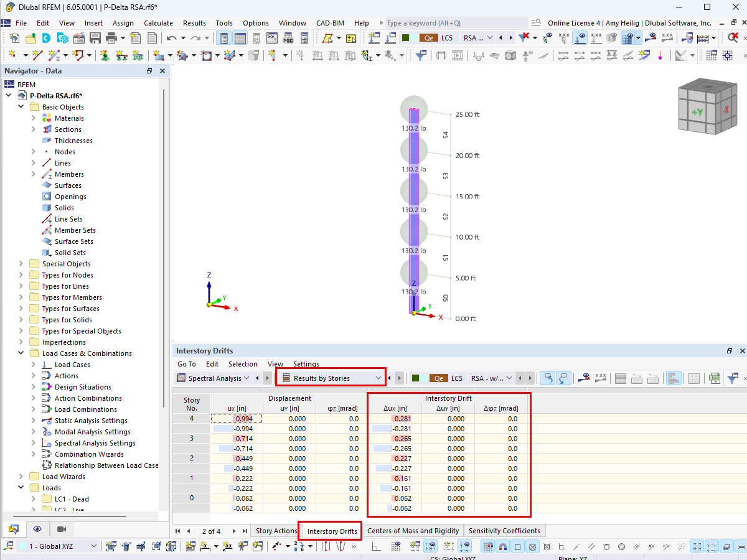
Task: Switch to the Centers of Mass and Rigidity tab
Action: pyautogui.click(x=413, y=531)
